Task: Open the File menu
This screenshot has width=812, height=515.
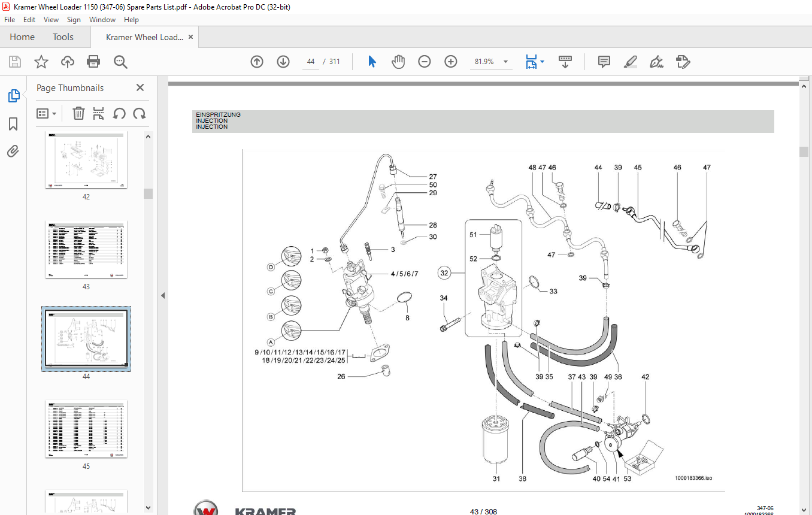Action: [x=10, y=20]
